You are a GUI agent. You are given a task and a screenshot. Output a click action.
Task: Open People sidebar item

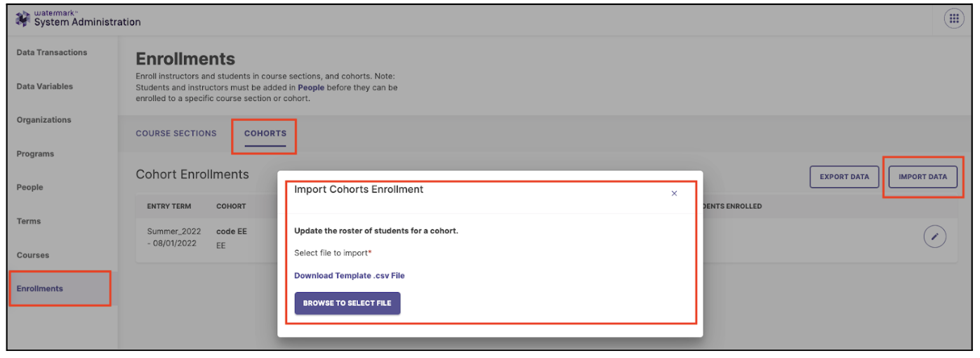click(30, 187)
